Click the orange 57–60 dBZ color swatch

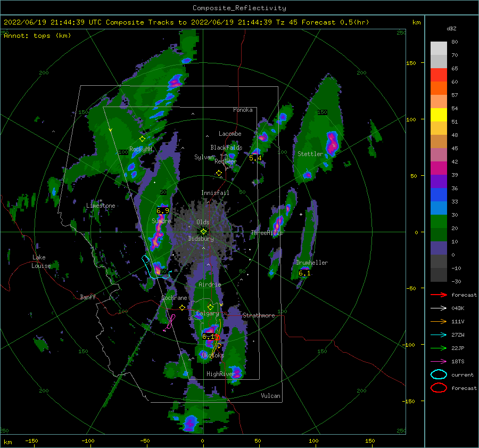439,88
